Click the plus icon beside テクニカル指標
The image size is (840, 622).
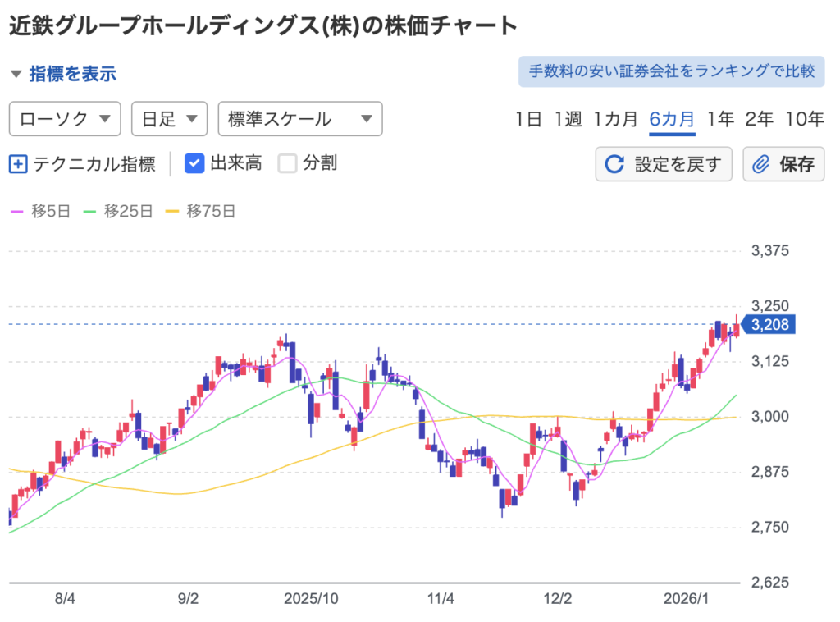[x=18, y=163]
